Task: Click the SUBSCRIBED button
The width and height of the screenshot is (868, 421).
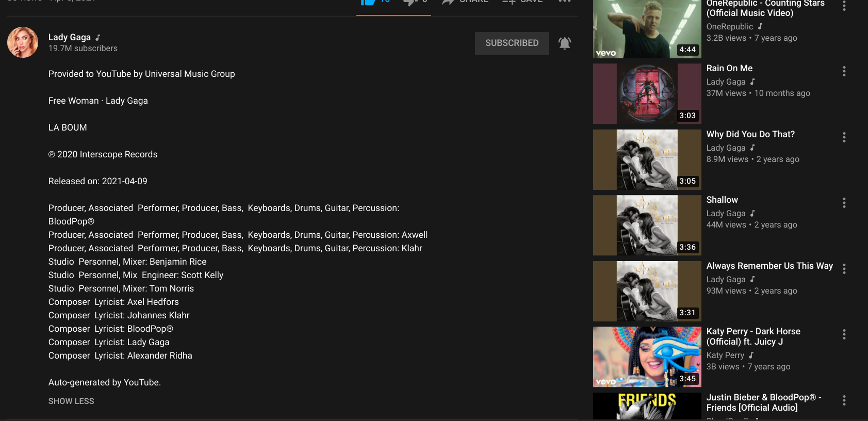Action: pyautogui.click(x=512, y=43)
